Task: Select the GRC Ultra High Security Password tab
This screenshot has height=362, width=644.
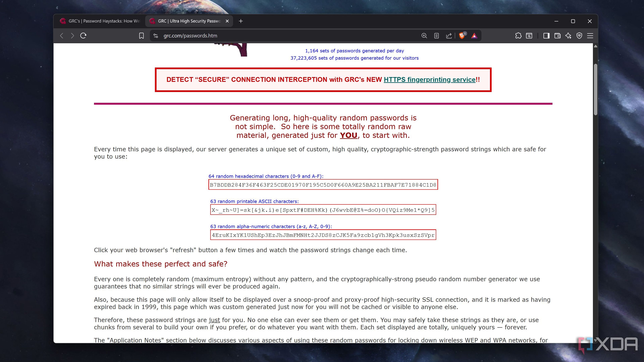Action: point(189,21)
